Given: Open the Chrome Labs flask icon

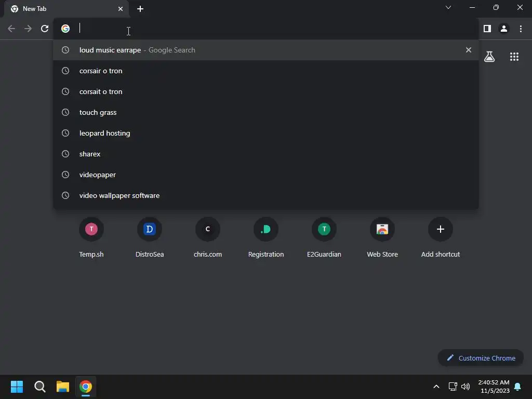Looking at the screenshot, I should click(489, 57).
